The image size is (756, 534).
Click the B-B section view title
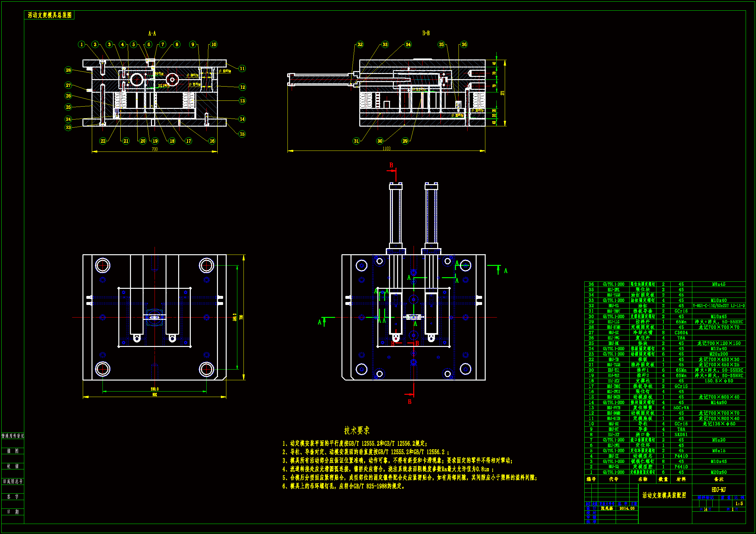pyautogui.click(x=426, y=33)
